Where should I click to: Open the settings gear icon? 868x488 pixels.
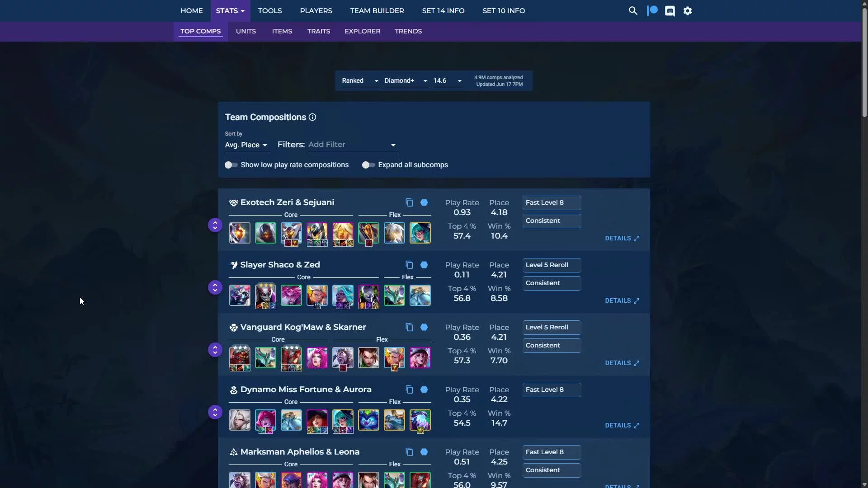click(x=688, y=11)
